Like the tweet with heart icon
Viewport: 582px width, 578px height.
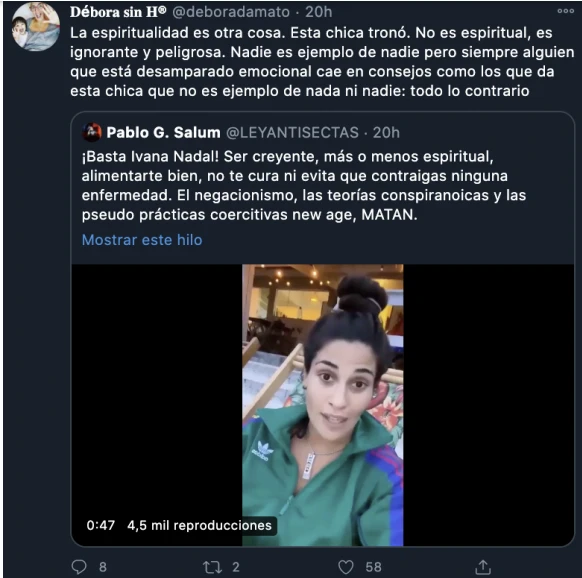tap(346, 567)
